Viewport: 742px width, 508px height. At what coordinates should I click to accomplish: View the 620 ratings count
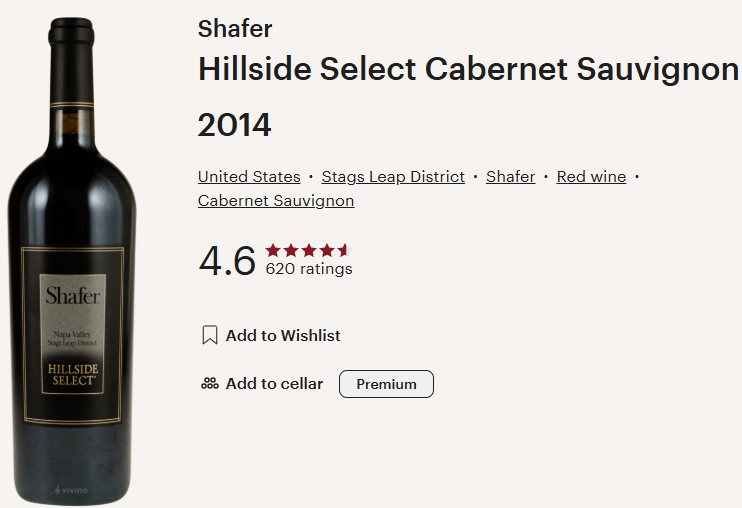point(309,269)
